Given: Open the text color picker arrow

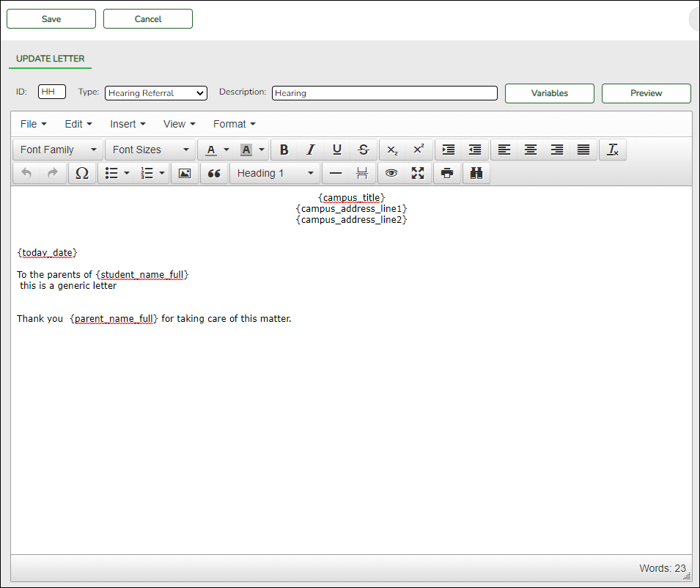Looking at the screenshot, I should click(x=226, y=150).
